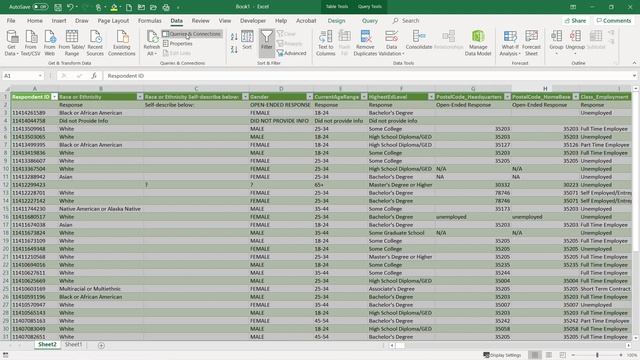Open PostalCode_HomeBase filter dropdown
This screenshot has width=640, height=360.
point(576,97)
